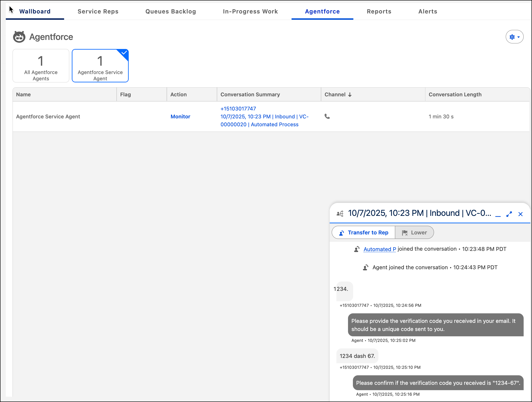Switch to the Alerts tab
The height and width of the screenshot is (402, 532).
click(428, 11)
